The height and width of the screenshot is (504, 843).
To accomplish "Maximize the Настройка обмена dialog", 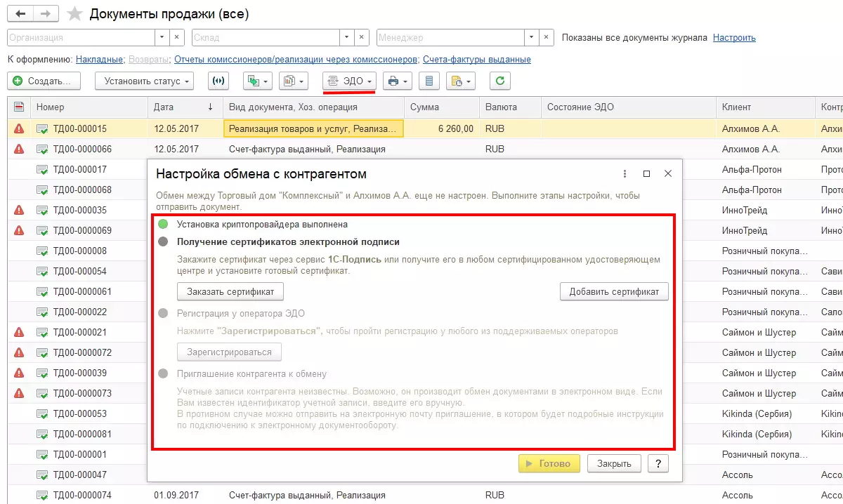I will (x=647, y=173).
